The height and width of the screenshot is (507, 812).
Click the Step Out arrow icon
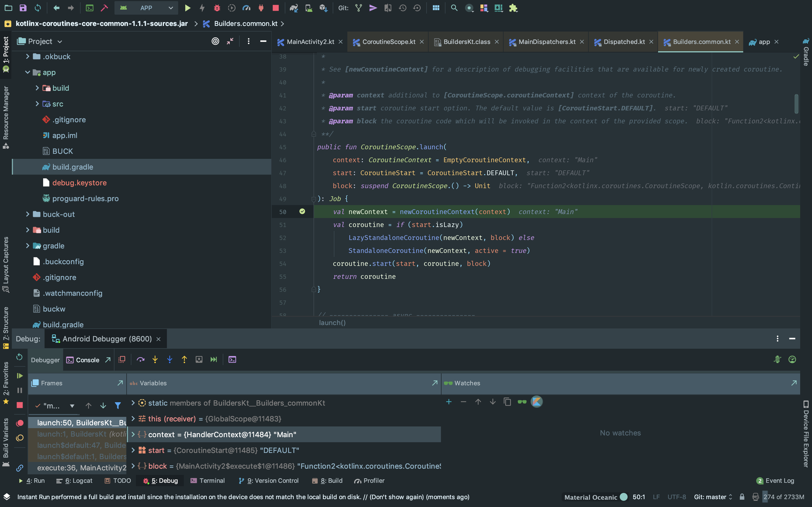184,359
